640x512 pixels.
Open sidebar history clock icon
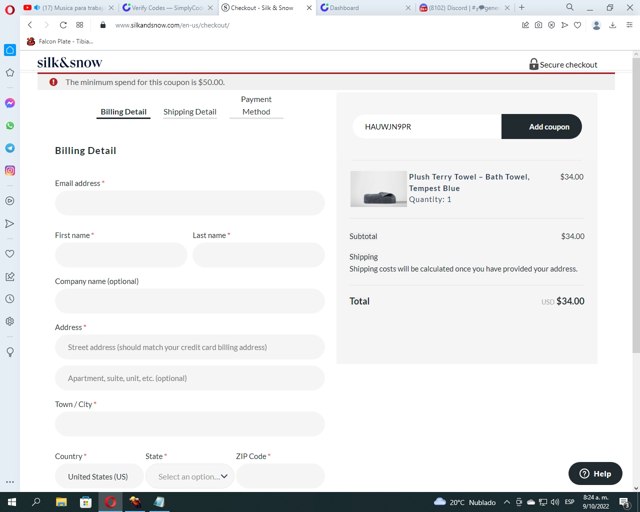click(x=10, y=298)
